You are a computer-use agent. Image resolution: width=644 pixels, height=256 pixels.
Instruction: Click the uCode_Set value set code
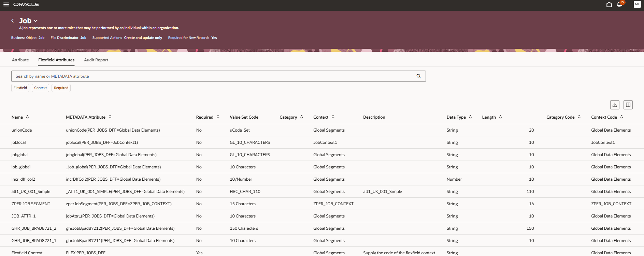[240, 130]
